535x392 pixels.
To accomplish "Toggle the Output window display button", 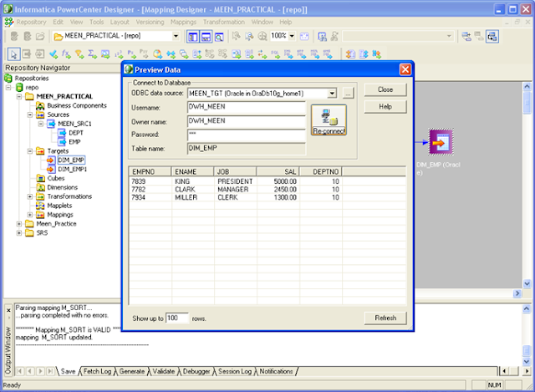I will tap(206, 36).
